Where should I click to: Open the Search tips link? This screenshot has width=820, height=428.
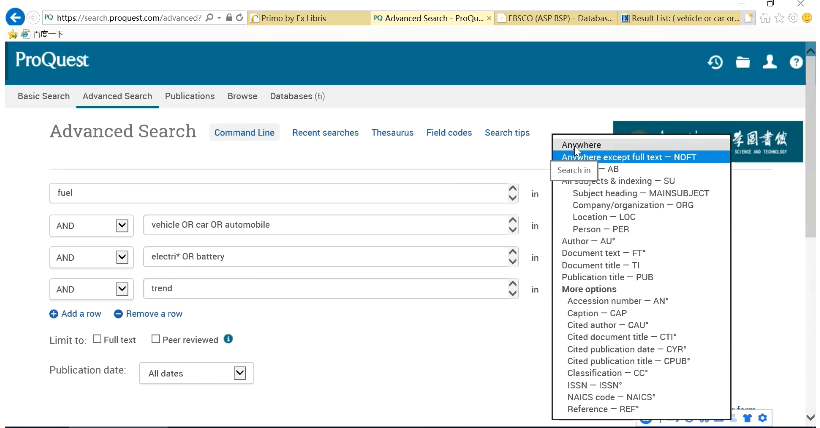507,133
